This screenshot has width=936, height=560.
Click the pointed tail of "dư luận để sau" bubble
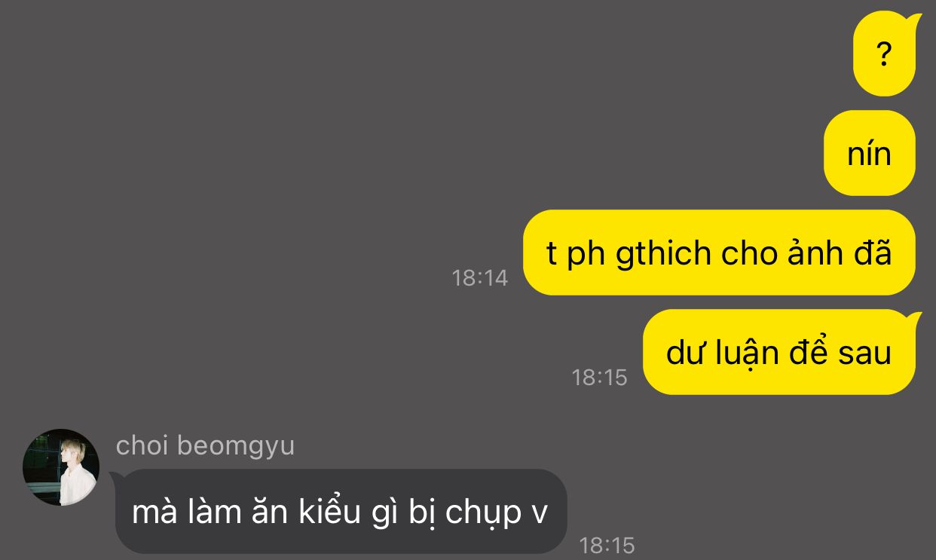tap(915, 317)
